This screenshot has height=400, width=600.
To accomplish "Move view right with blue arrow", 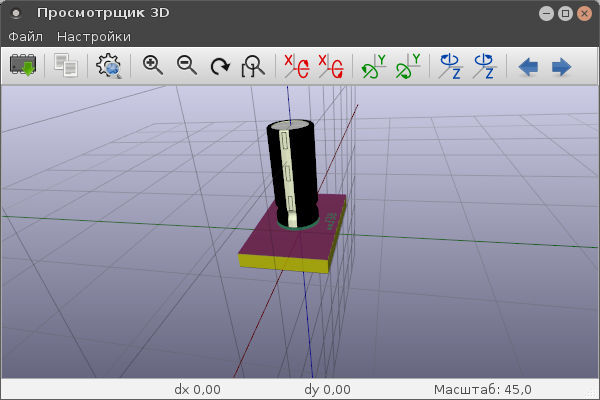I will (561, 67).
